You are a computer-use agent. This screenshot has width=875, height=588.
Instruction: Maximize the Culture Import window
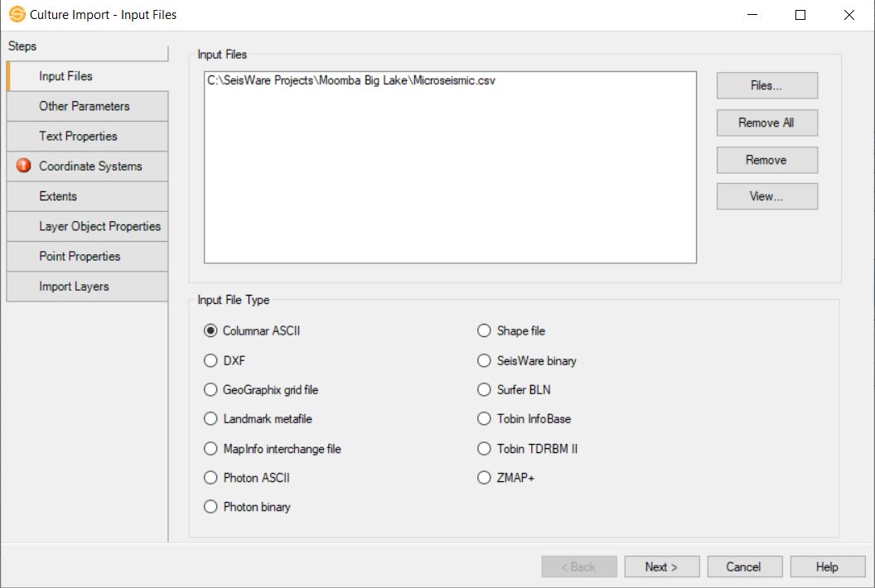(x=800, y=15)
